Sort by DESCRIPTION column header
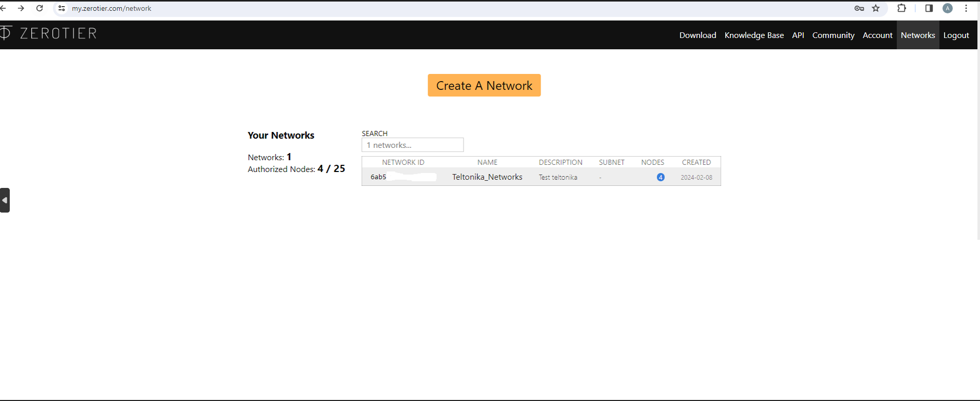This screenshot has height=401, width=980. tap(560, 162)
